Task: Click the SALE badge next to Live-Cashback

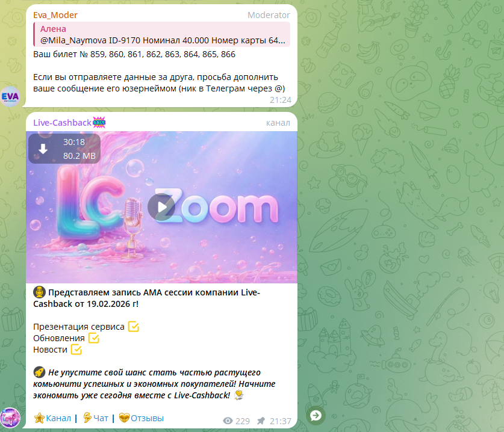Action: [99, 122]
